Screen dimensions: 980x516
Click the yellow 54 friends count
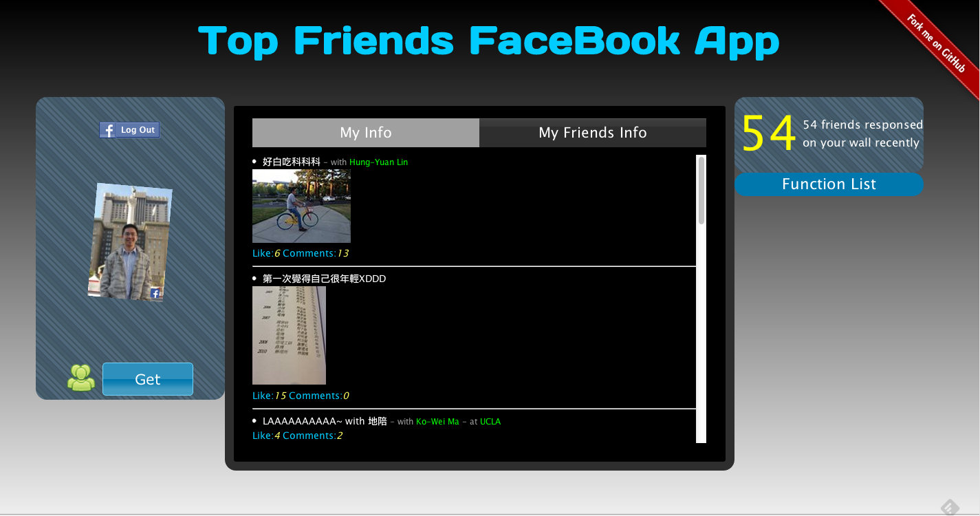click(769, 133)
